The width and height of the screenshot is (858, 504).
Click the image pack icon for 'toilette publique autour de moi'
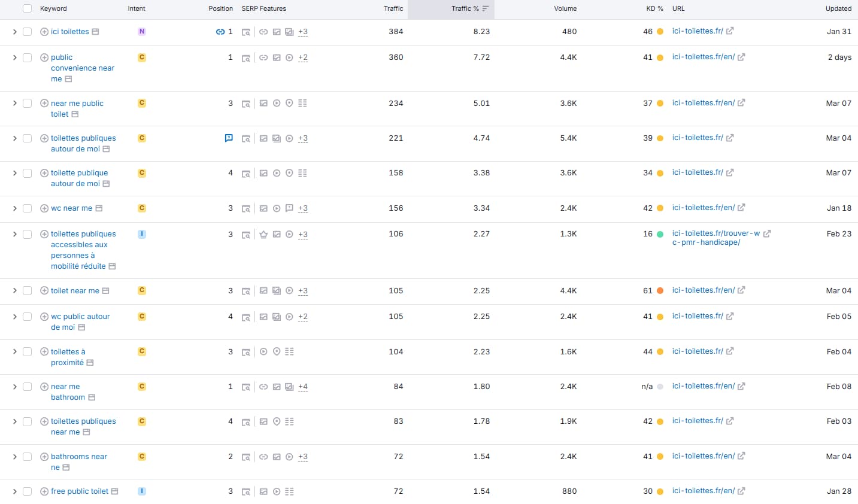click(x=263, y=173)
